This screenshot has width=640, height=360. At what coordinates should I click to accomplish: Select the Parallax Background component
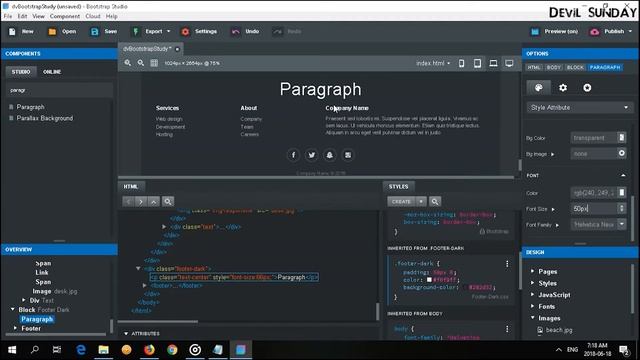click(x=44, y=118)
